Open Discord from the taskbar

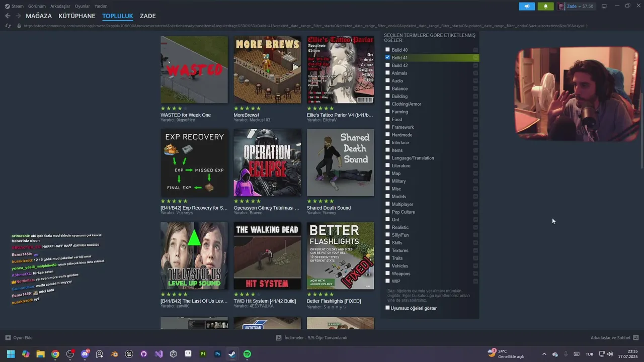(85, 354)
